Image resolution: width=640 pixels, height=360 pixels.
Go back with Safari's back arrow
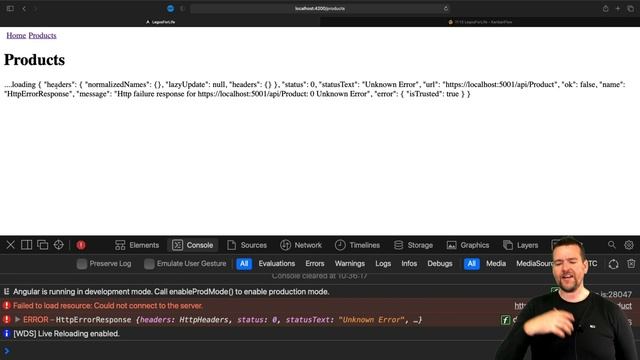(24, 9)
